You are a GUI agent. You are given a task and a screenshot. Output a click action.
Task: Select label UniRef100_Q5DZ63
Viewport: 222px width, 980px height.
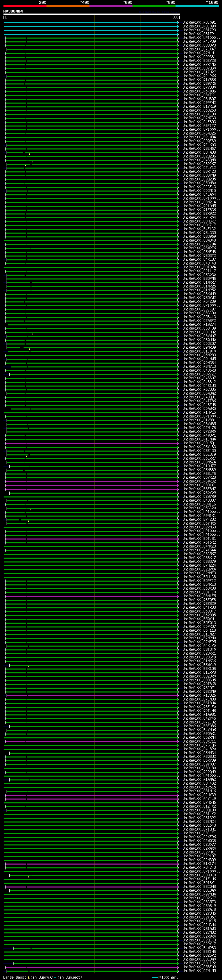coord(199,110)
